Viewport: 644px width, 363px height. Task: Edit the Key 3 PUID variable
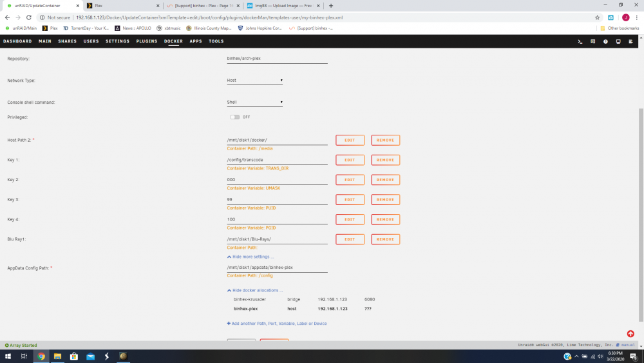tap(350, 200)
